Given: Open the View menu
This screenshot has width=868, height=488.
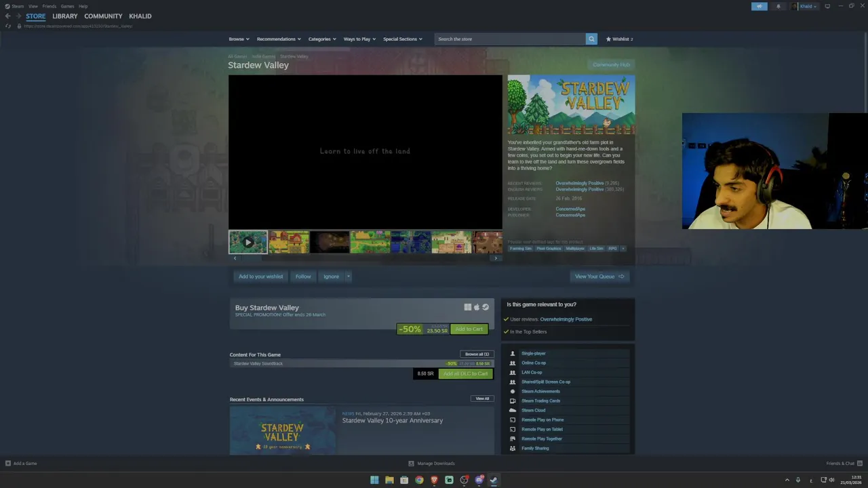Looking at the screenshot, I should 33,6.
